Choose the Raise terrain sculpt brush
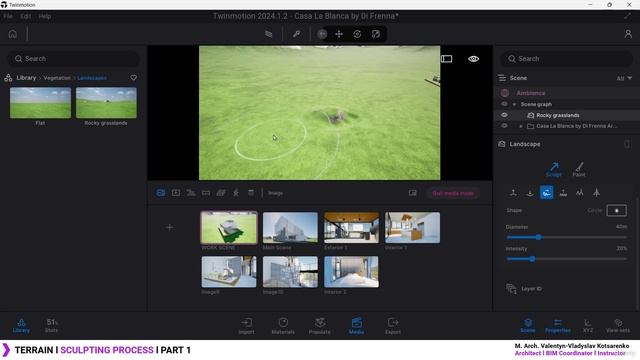This screenshot has width=640, height=360. (x=513, y=193)
